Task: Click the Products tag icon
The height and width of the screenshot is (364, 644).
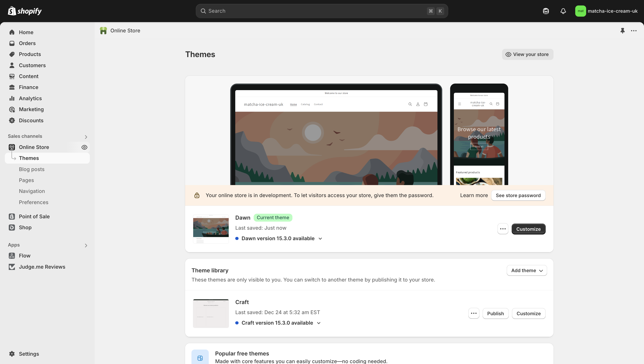Action: [x=12, y=54]
